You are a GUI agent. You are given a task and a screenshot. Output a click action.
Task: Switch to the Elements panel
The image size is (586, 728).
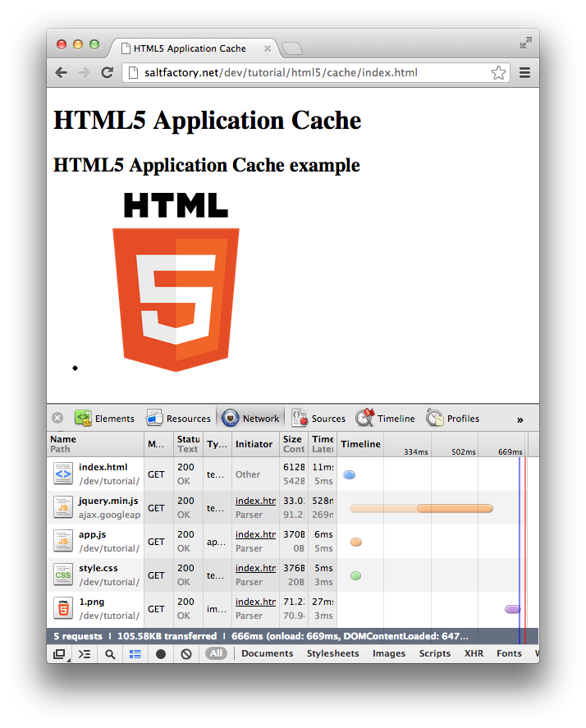point(104,419)
